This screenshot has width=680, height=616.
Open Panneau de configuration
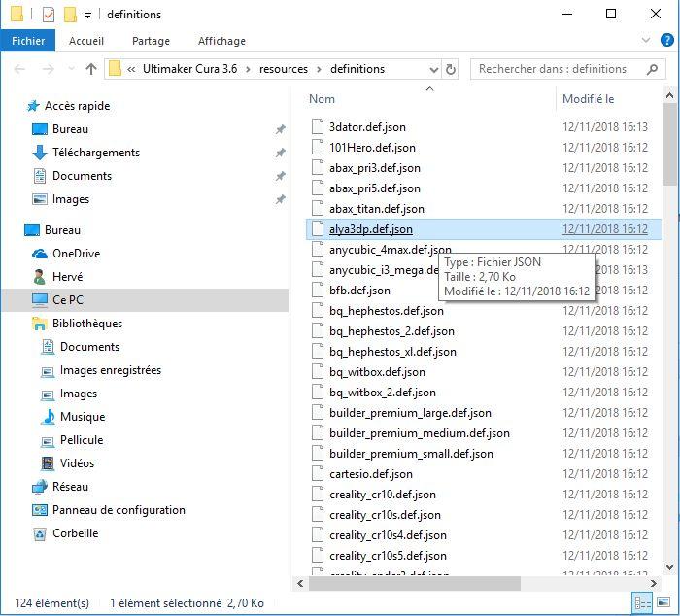pyautogui.click(x=119, y=510)
